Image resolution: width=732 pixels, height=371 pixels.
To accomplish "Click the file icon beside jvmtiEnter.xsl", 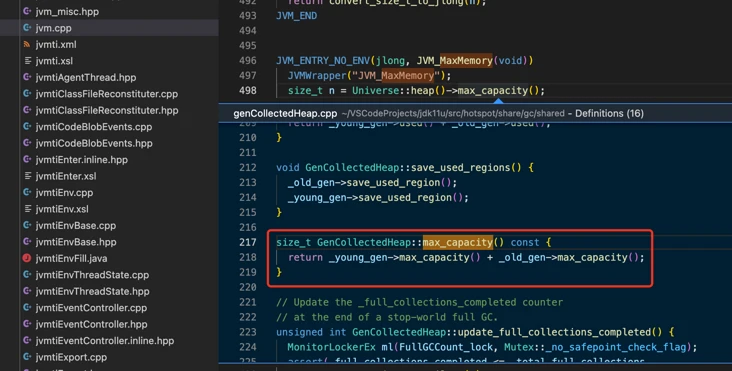I will [x=27, y=176].
